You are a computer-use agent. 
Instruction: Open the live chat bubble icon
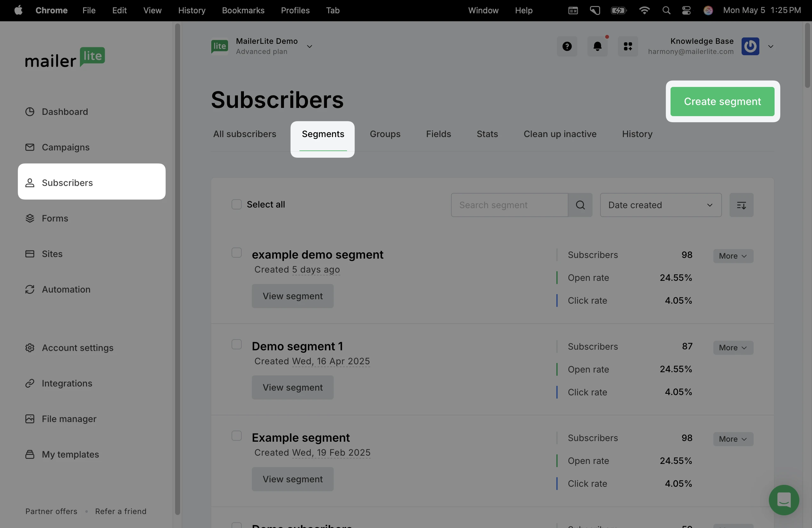click(783, 500)
